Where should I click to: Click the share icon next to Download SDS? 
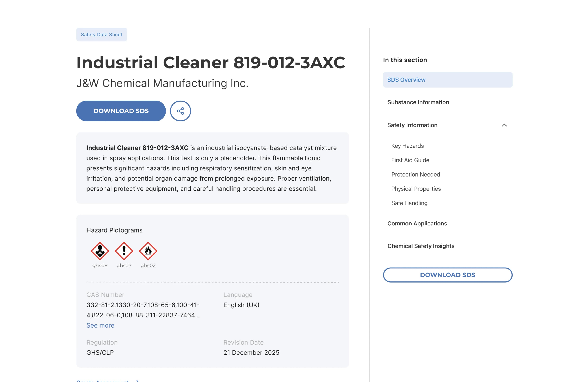[x=180, y=111]
